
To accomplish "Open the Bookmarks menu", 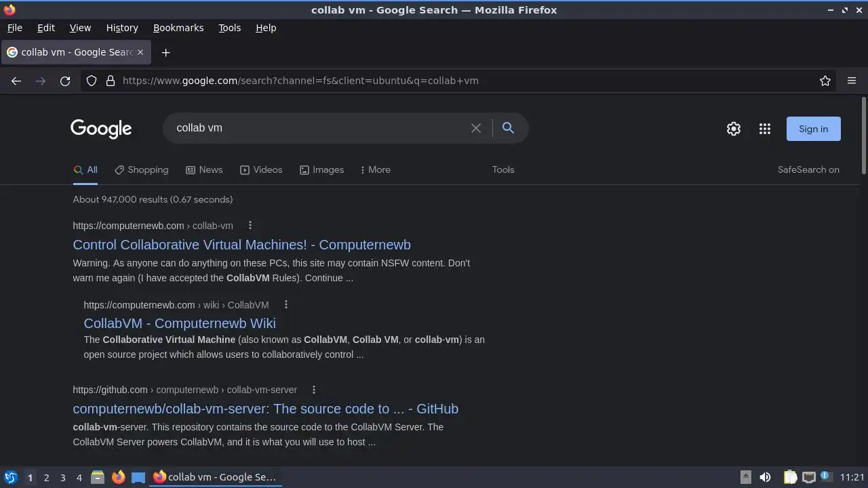I will click(x=178, y=28).
